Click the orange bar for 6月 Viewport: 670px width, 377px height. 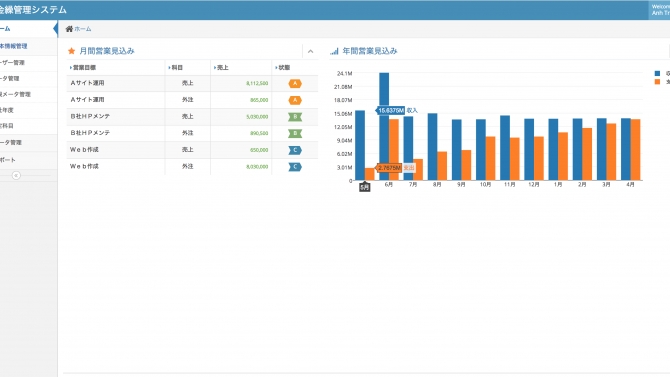tap(394, 149)
